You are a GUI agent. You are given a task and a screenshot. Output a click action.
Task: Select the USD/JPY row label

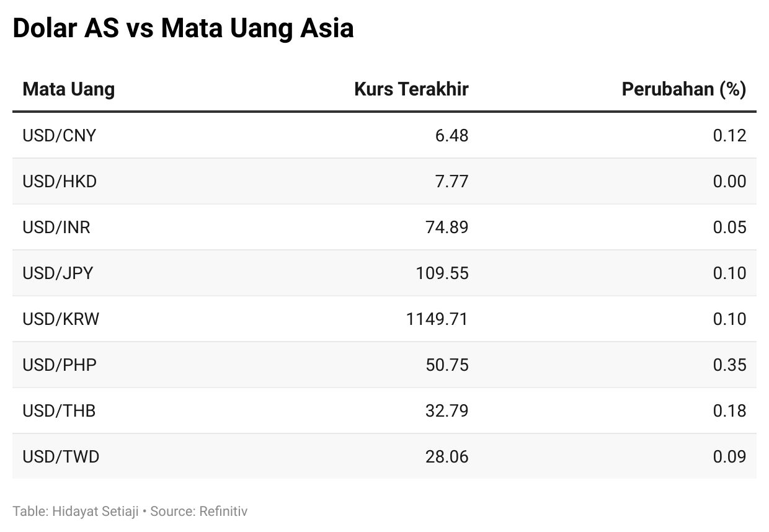click(x=58, y=273)
